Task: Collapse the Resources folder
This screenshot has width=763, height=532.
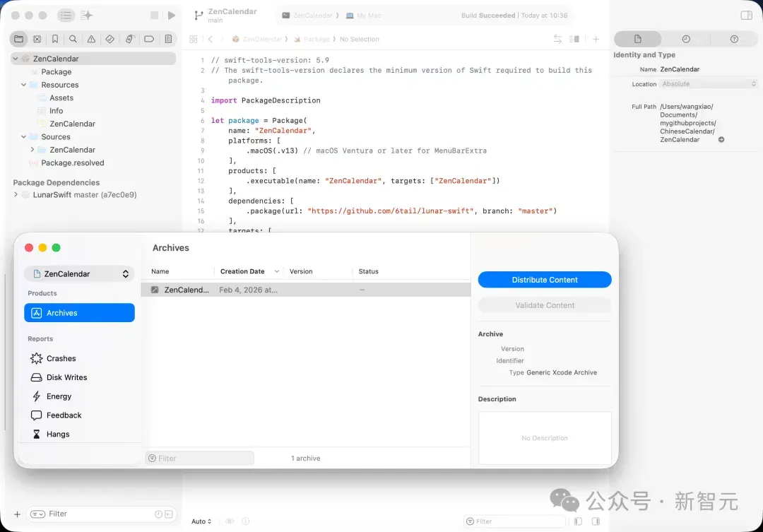Action: (23, 85)
